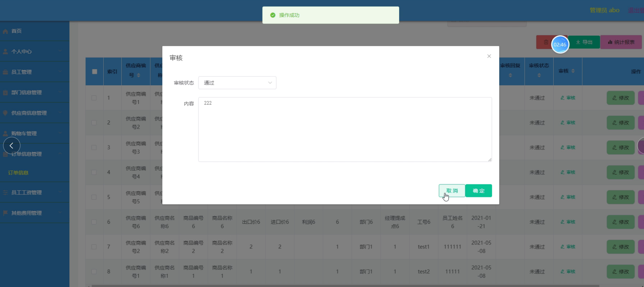Check the checkbox for row 2
Image resolution: width=644 pixels, height=287 pixels.
point(94,123)
